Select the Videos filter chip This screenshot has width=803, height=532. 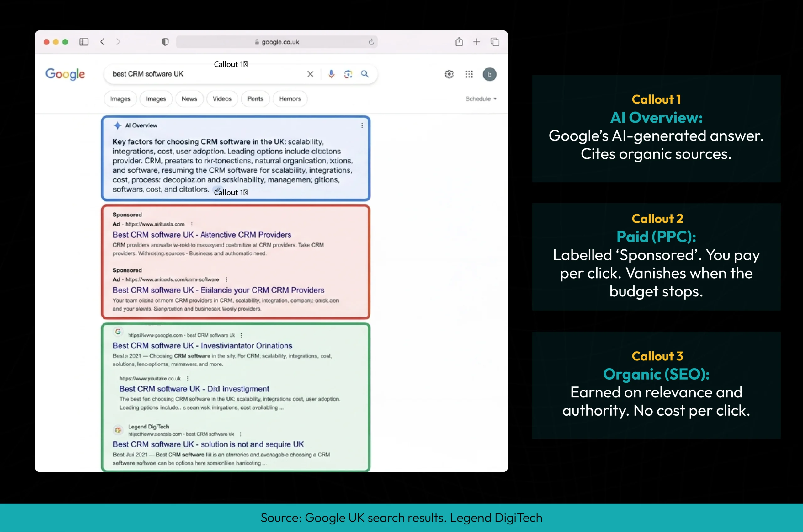pos(222,99)
